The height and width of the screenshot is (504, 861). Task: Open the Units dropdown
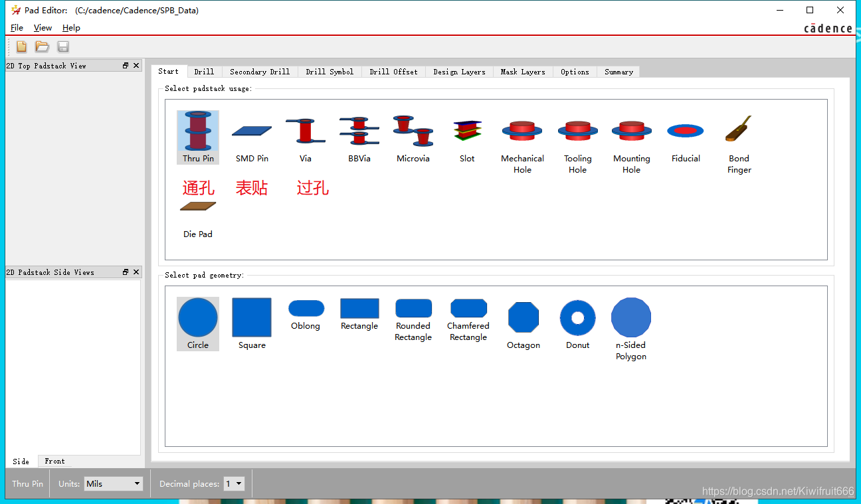point(113,484)
